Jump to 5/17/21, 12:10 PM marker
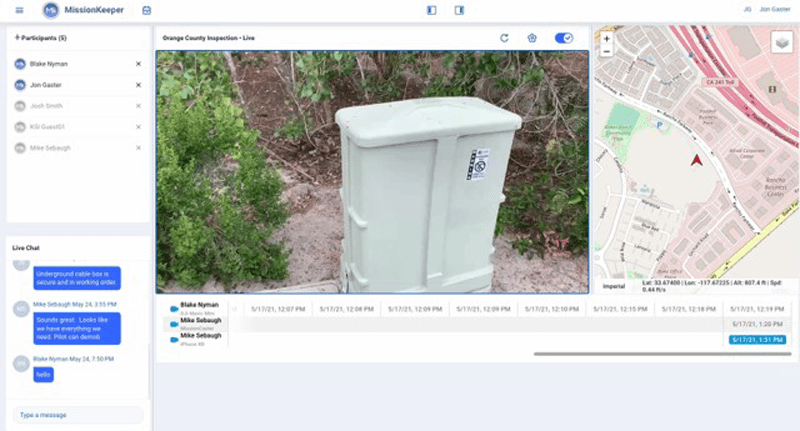 click(x=552, y=309)
